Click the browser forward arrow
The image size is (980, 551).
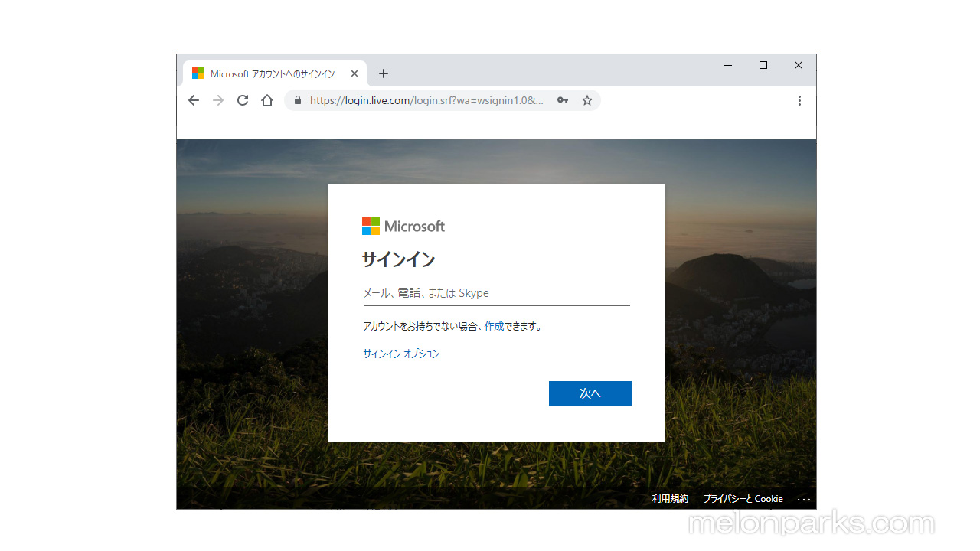218,100
